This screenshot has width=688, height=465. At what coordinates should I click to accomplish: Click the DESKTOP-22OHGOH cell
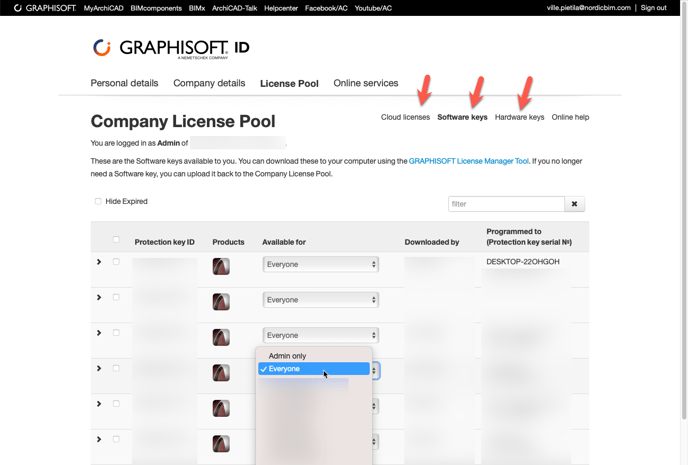(523, 262)
